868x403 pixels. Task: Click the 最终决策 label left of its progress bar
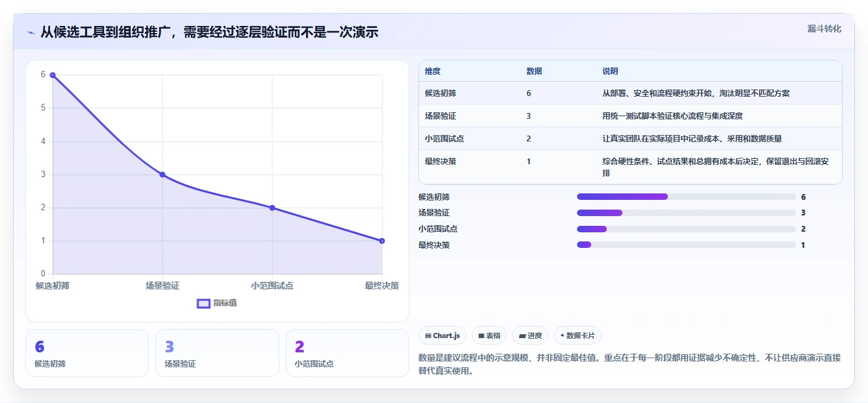point(434,245)
